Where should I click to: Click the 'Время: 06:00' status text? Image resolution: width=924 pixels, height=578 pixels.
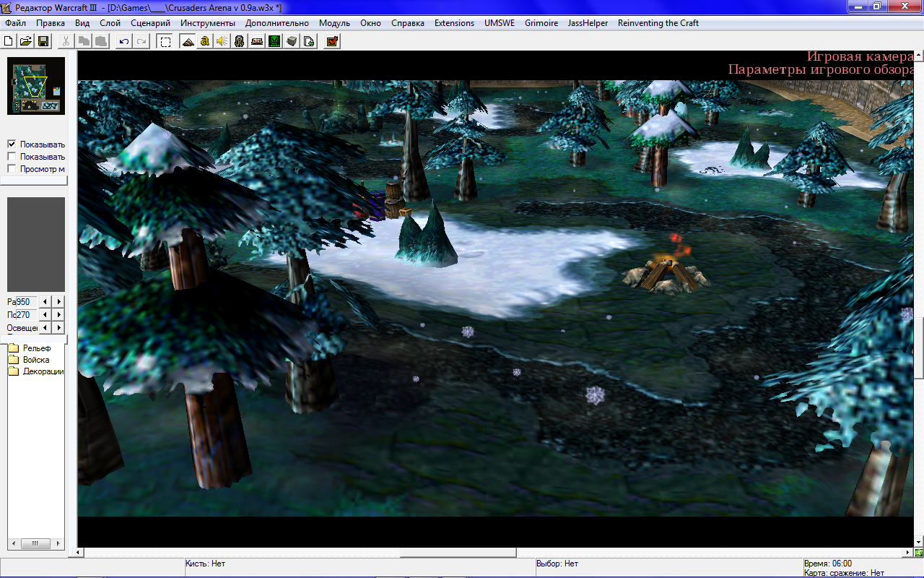tap(828, 564)
